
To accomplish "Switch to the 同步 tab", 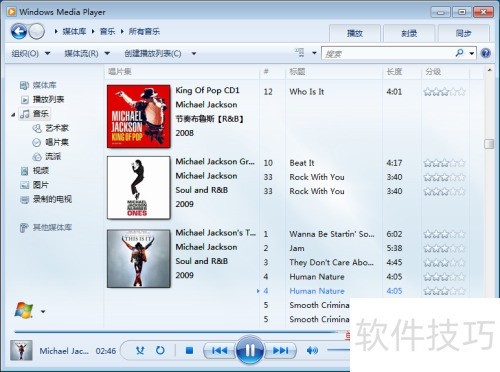I will [463, 33].
